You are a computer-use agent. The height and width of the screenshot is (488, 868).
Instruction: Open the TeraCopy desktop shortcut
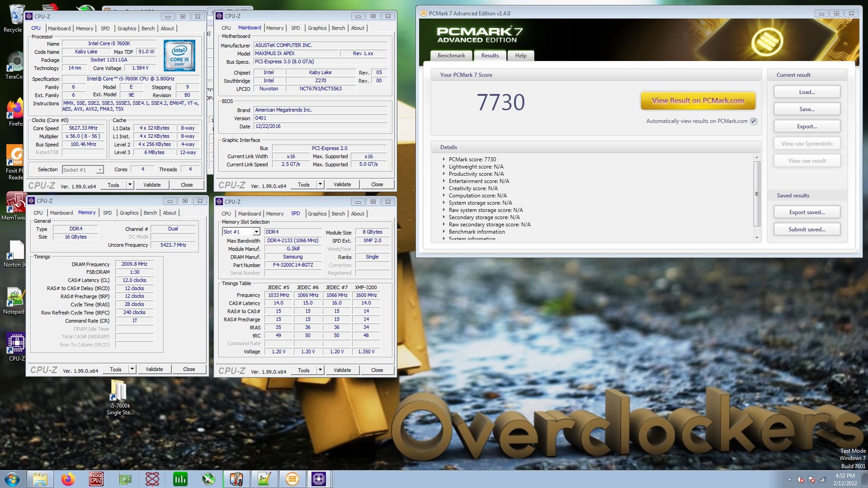[14, 66]
